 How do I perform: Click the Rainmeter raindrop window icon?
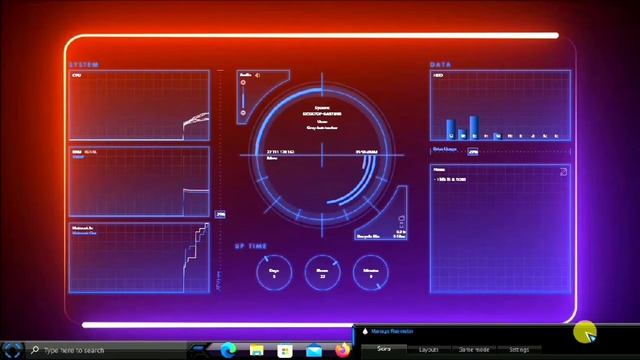365,331
